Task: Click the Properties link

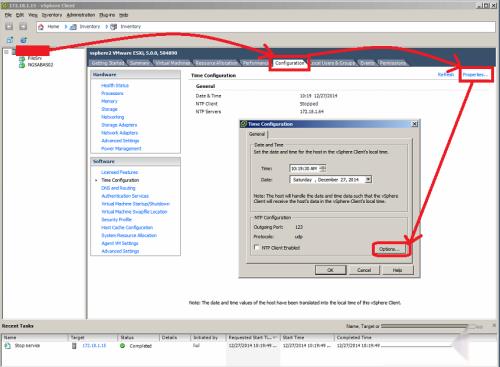Action: [475, 75]
